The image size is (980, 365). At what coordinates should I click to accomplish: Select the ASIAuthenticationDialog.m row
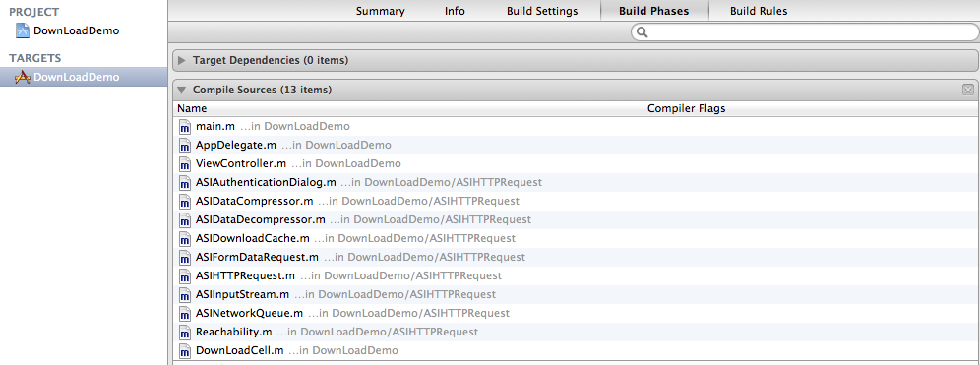(575, 183)
